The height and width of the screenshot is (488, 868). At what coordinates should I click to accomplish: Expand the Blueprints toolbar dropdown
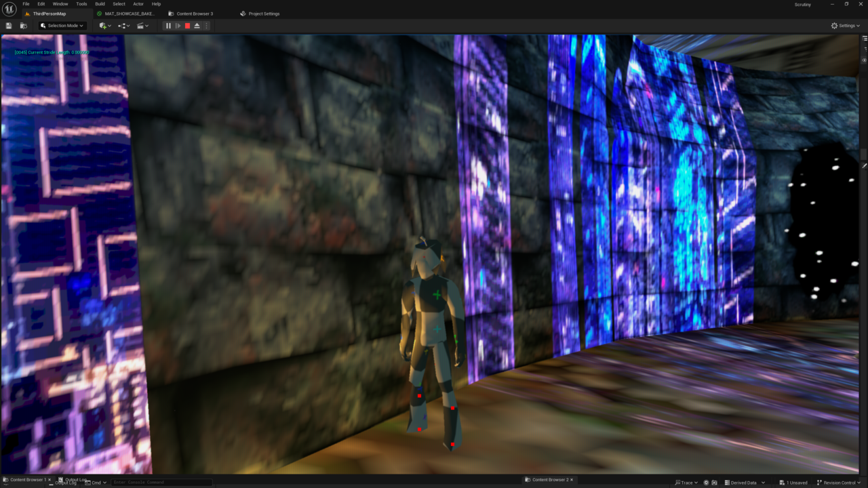pos(124,26)
